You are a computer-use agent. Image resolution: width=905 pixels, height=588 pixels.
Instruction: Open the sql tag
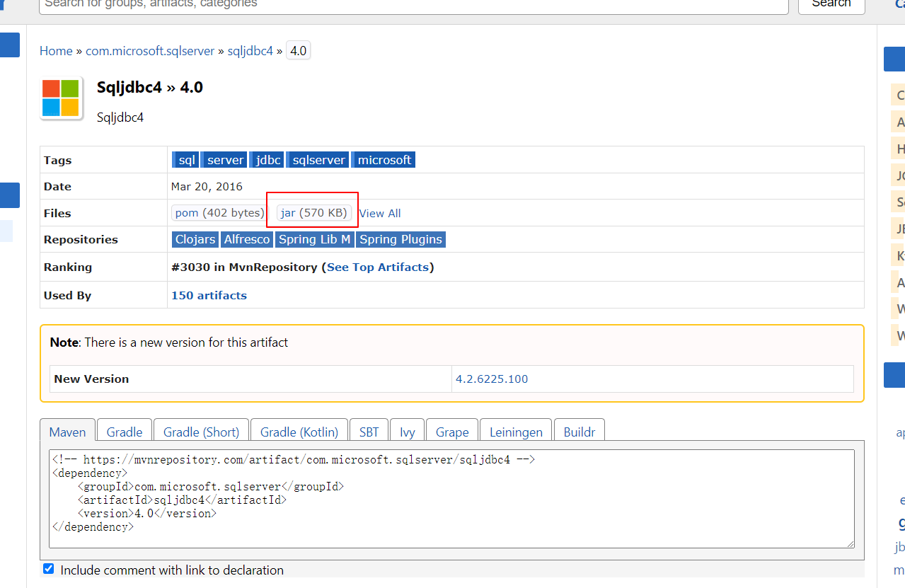[x=186, y=160]
